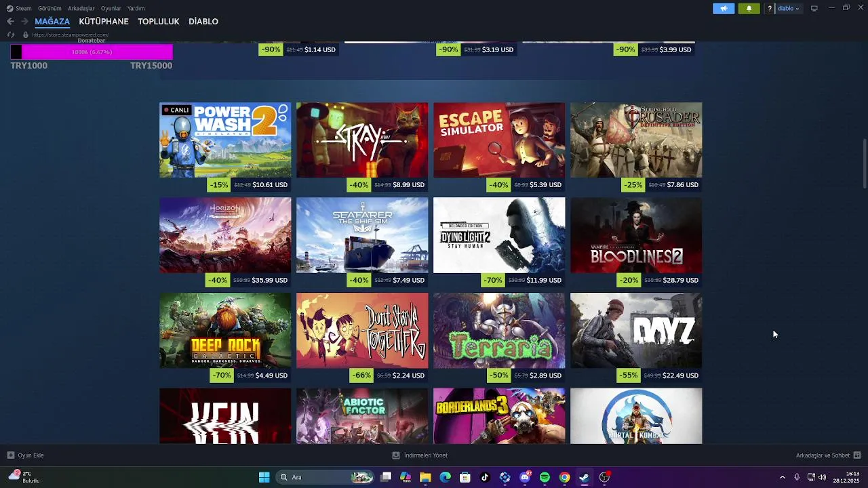
Task: Click the $10.61 USD PowerWash price
Action: click(x=270, y=185)
